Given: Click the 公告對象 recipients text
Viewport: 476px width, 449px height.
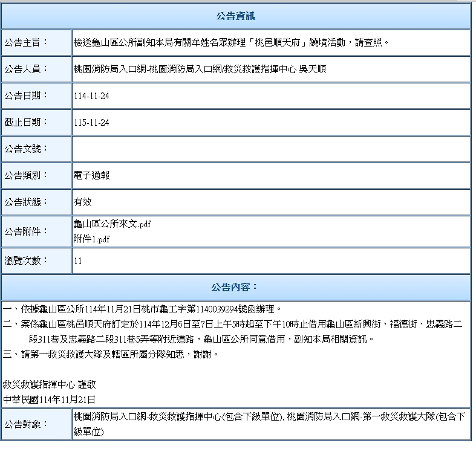Looking at the screenshot, I should [x=269, y=424].
